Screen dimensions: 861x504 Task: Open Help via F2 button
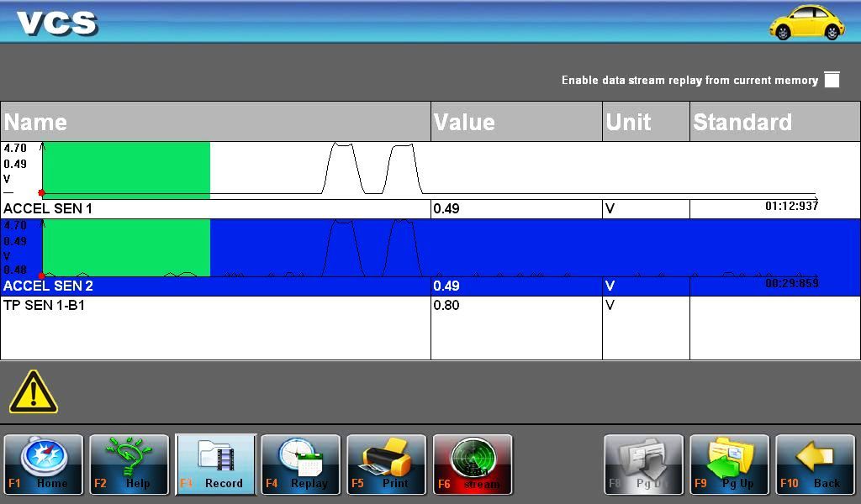(129, 465)
